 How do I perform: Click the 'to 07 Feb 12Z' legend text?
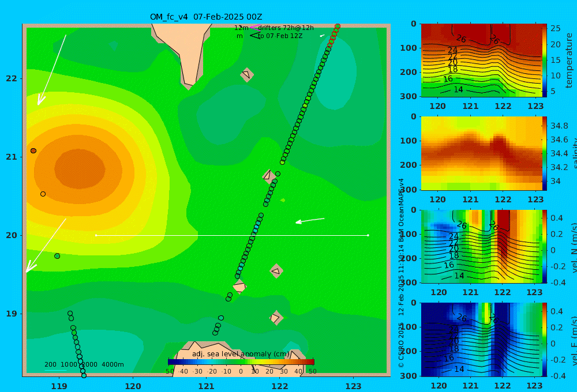tap(280, 36)
